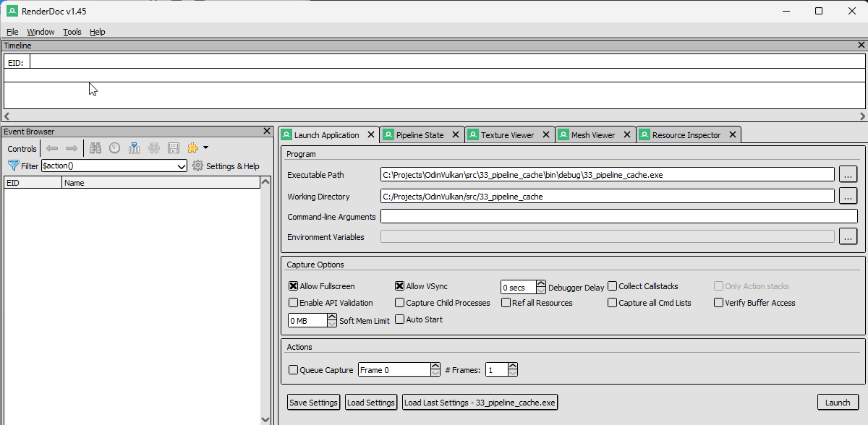Viewport: 868px width, 425px height.
Task: Open the find binoculars icon in Event Browser
Action: (95, 148)
